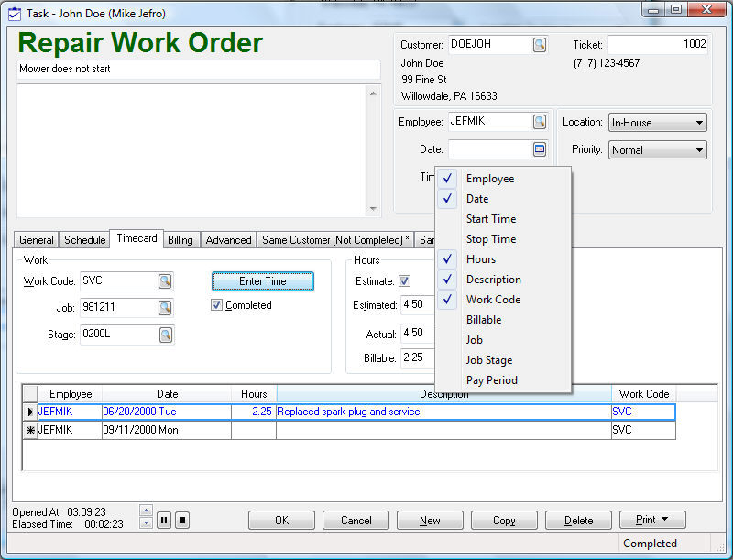This screenshot has width=733, height=560.
Task: Open the Date calendar picker icon
Action: 540,149
